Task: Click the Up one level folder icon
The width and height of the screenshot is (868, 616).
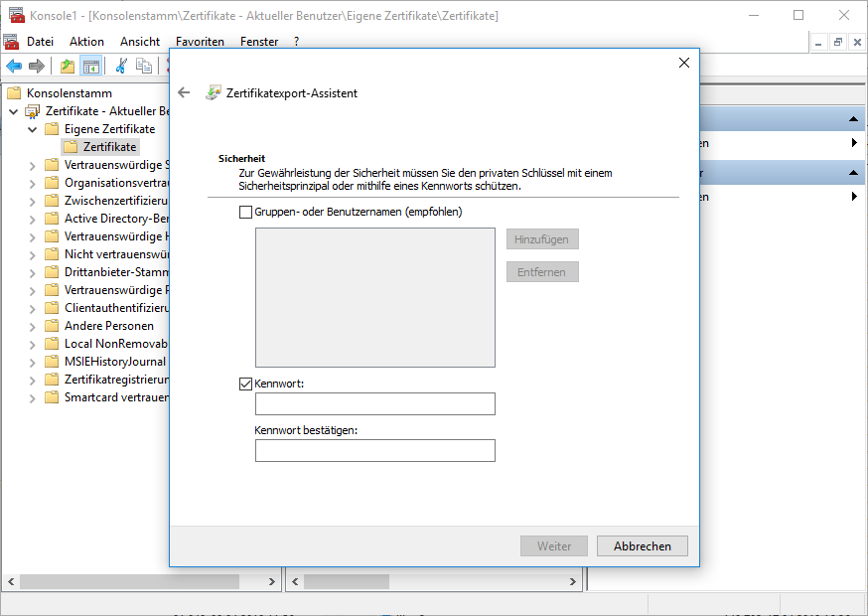Action: 67,66
